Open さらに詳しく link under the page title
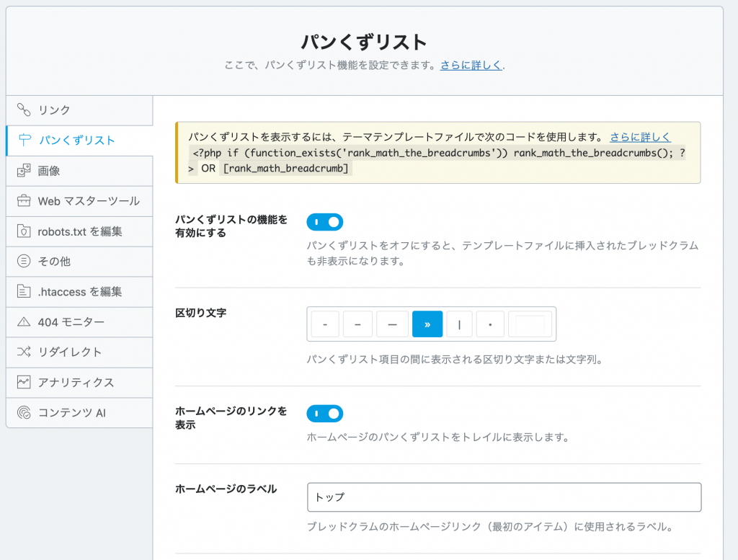 (x=471, y=66)
